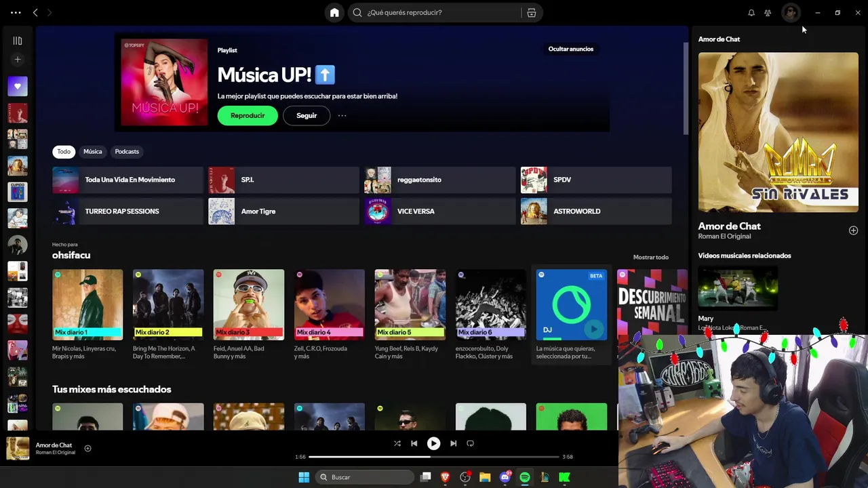Screen dimensions: 868x488
Task: Open the reggaetonsito tile
Action: (x=439, y=180)
